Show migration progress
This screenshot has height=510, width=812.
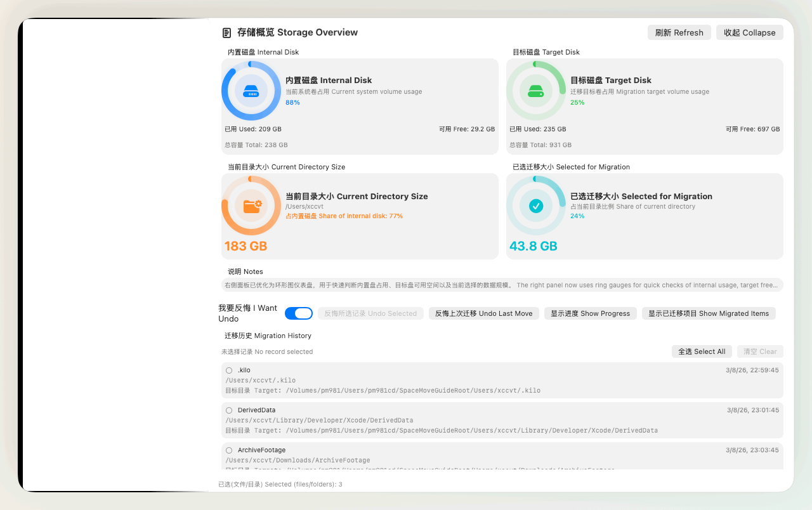click(590, 313)
